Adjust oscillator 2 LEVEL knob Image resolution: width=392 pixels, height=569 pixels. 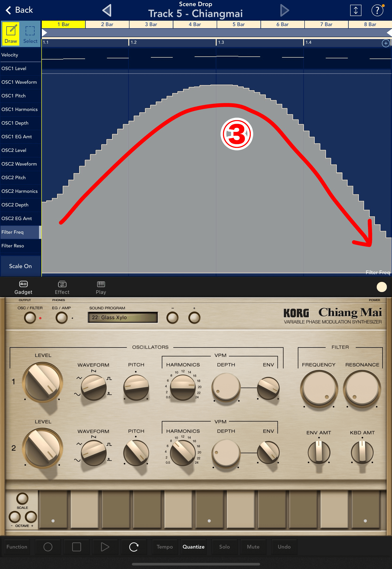coord(43,448)
